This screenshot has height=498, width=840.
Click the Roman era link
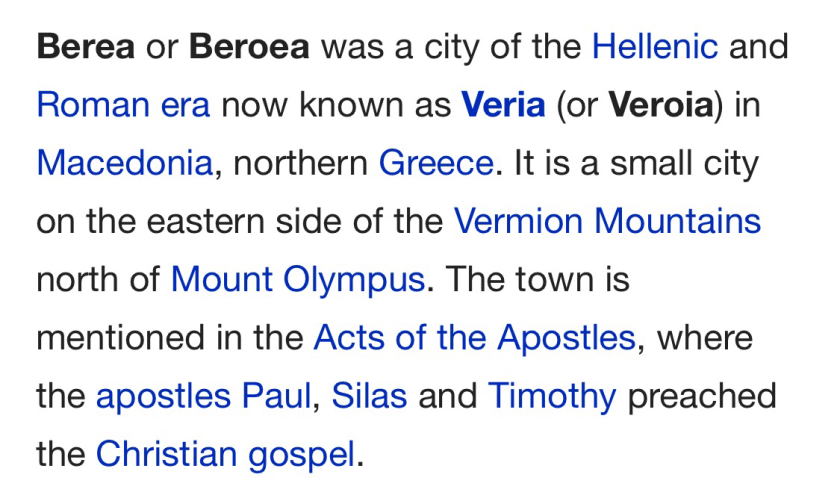[123, 105]
